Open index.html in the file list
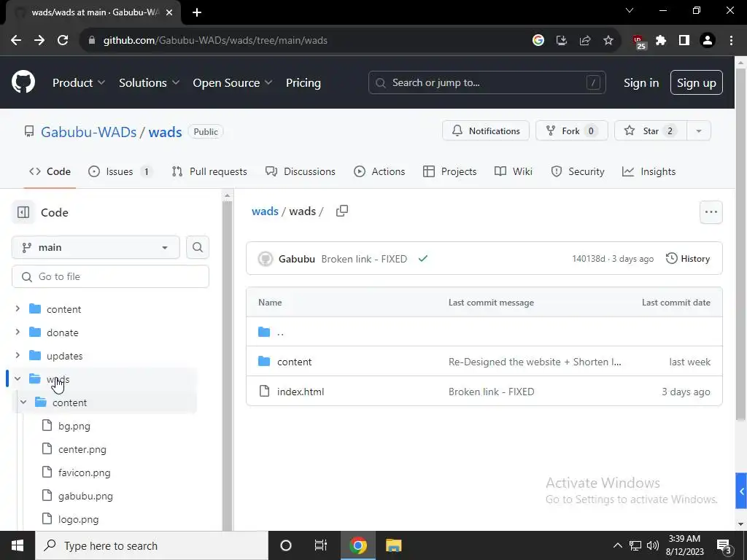 point(301,392)
